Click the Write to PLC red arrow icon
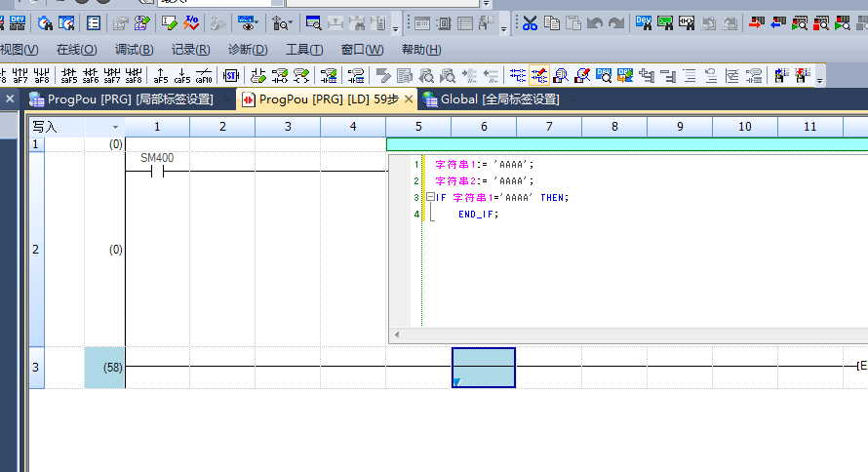Screen dimensions: 868x472 757,22
